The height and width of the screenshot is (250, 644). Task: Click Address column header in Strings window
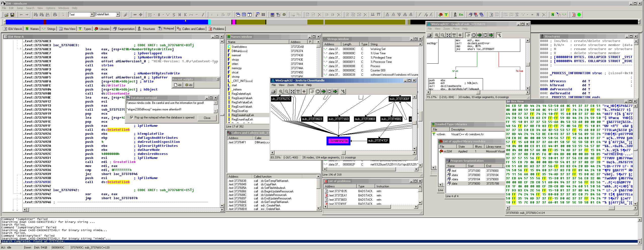(x=329, y=44)
